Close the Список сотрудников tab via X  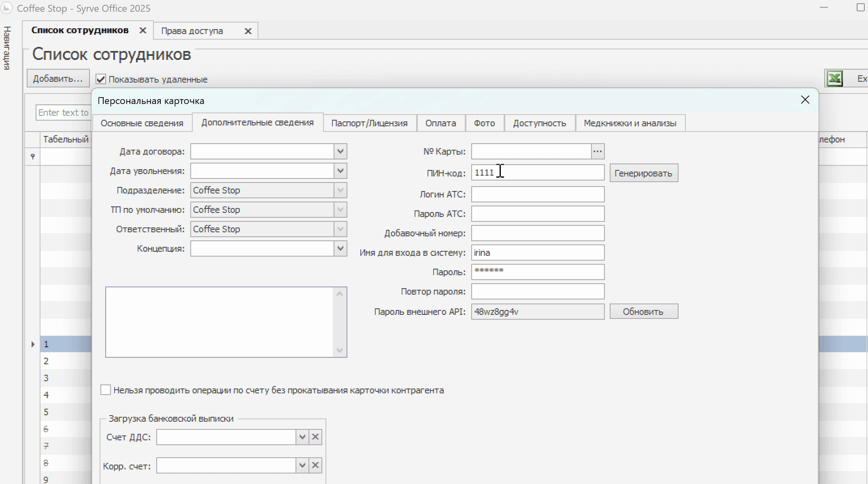[143, 31]
